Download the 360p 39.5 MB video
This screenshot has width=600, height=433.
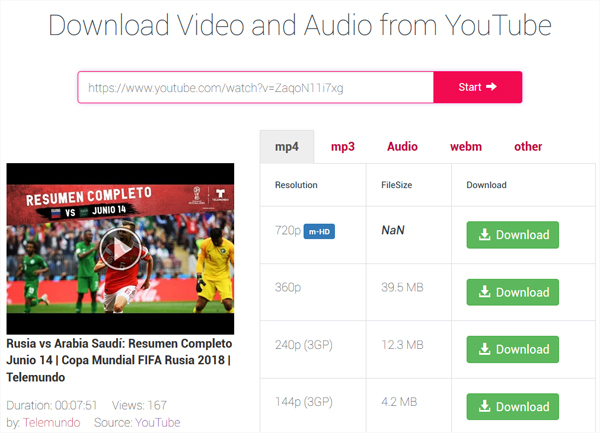[x=513, y=292]
